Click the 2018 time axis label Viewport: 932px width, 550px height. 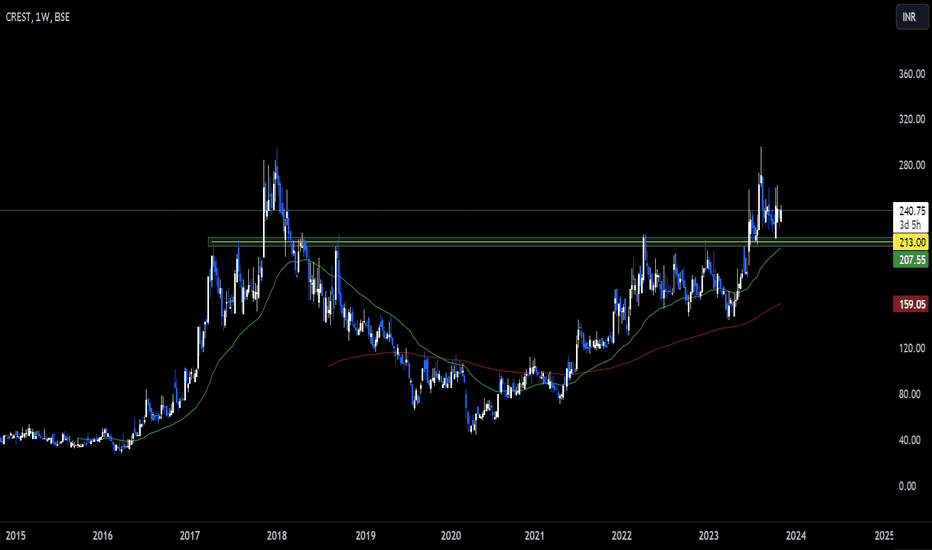click(276, 536)
